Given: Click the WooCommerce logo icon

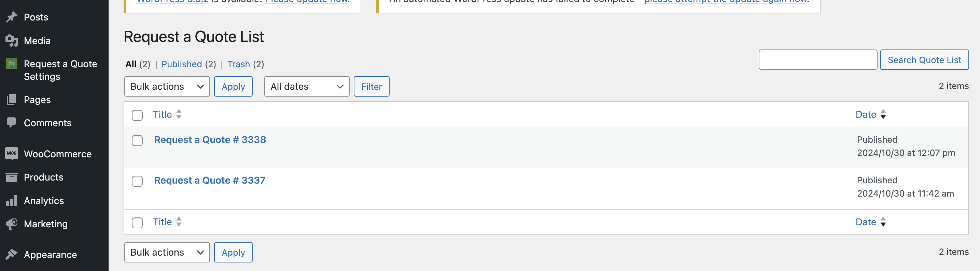Looking at the screenshot, I should 12,154.
